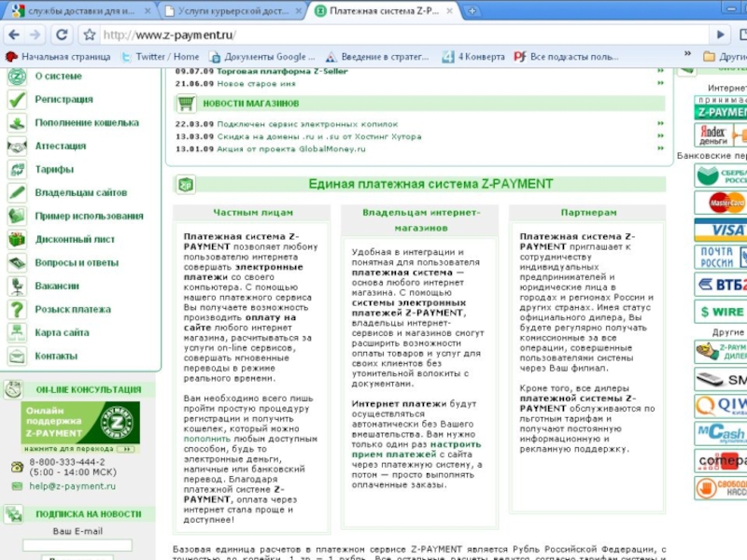Reload the page with refresh icon
The height and width of the screenshot is (560, 747).
(x=62, y=35)
